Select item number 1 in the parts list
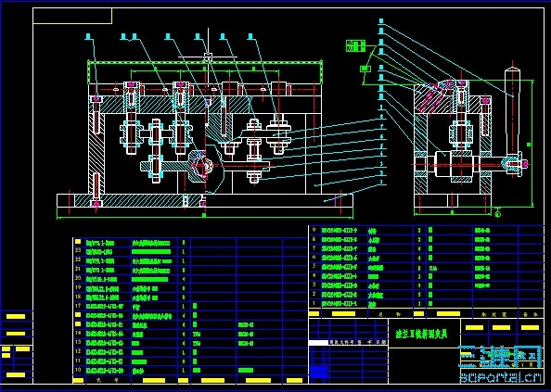The height and width of the screenshot is (392, 551). 314,303
